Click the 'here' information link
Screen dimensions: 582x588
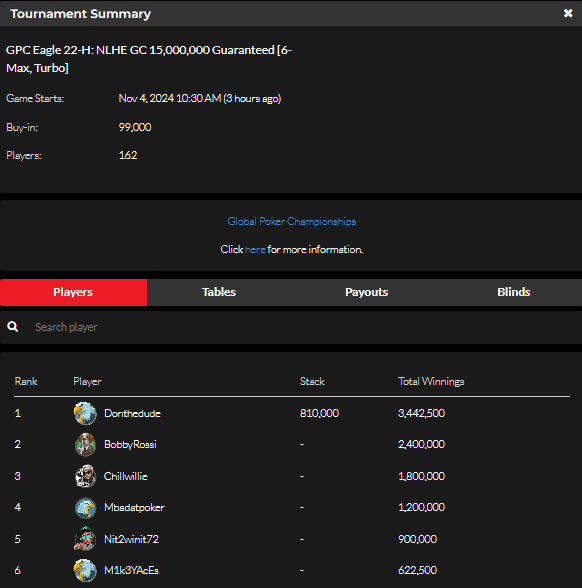[x=255, y=249]
